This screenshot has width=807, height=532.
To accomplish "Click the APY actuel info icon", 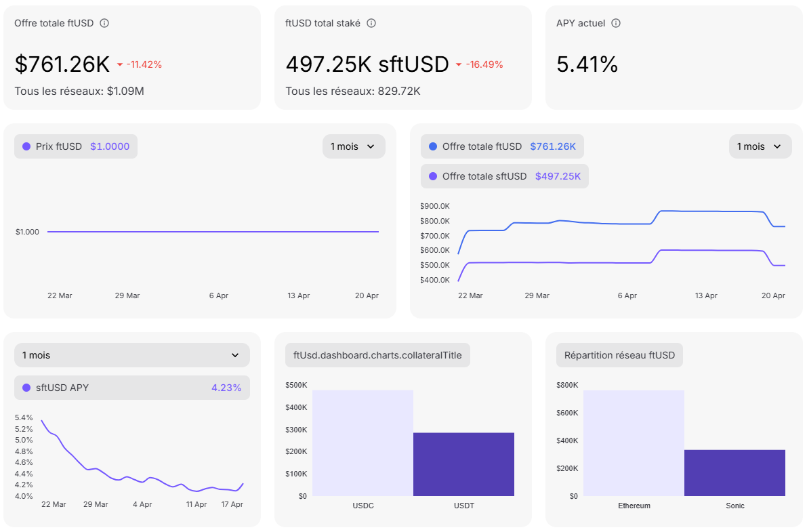I will click(x=616, y=23).
